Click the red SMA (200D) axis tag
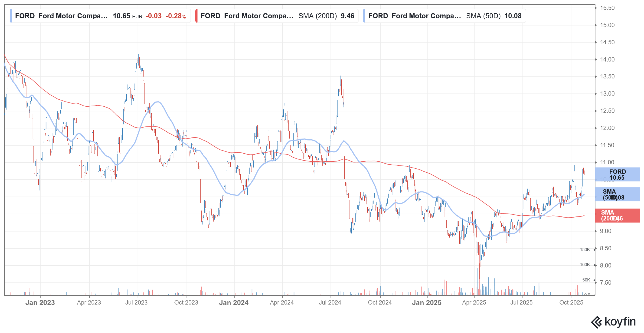 (x=617, y=215)
